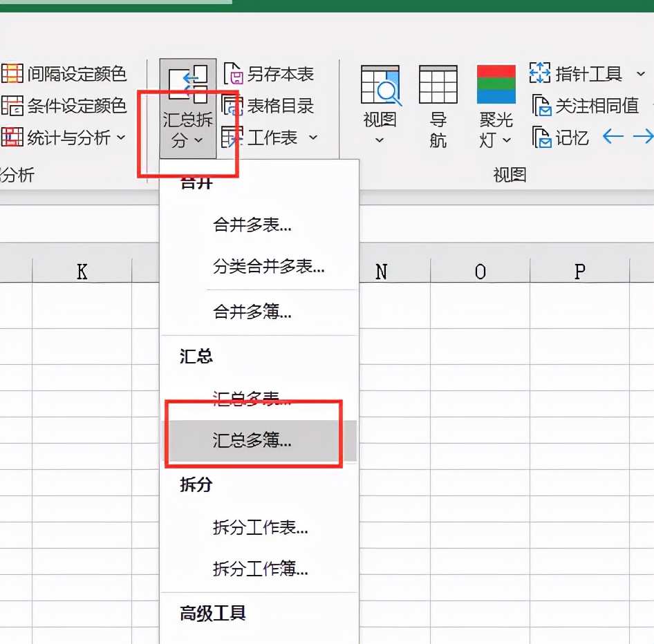Expand the 聚光灯 dropdown chevron

pyautogui.click(x=506, y=140)
